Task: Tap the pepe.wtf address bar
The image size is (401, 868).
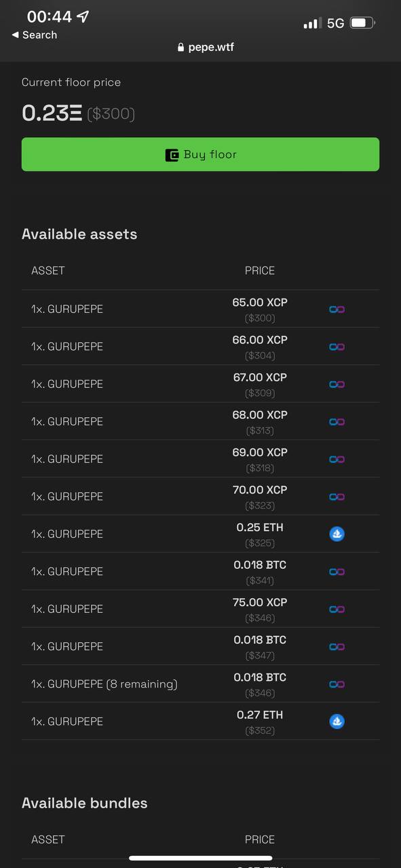Action: tap(206, 47)
